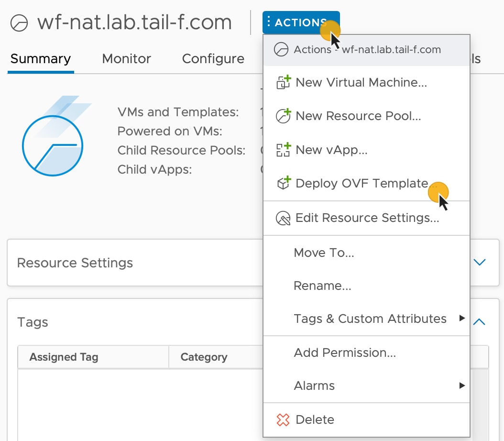Click Add Permission... menu entry
Screen dimensions: 504x441
[x=345, y=353]
